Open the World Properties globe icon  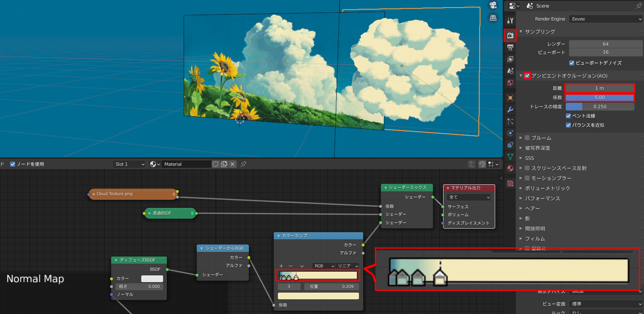click(x=510, y=82)
